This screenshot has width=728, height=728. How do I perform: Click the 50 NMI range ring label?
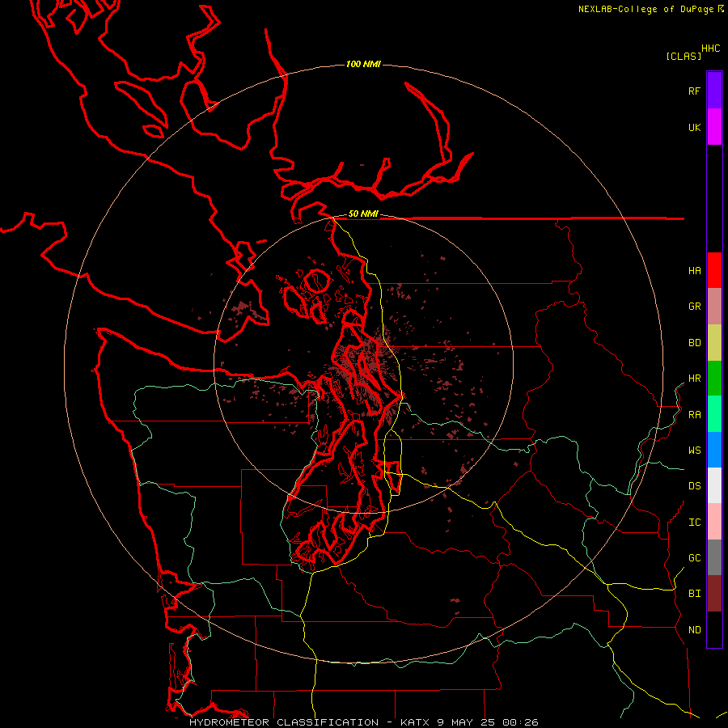(x=363, y=214)
